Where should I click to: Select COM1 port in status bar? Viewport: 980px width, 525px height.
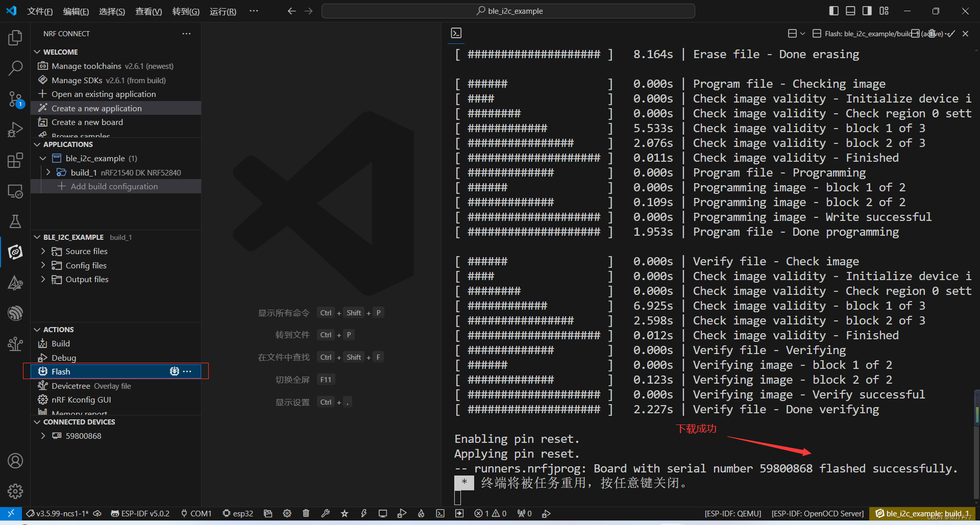pos(196,514)
